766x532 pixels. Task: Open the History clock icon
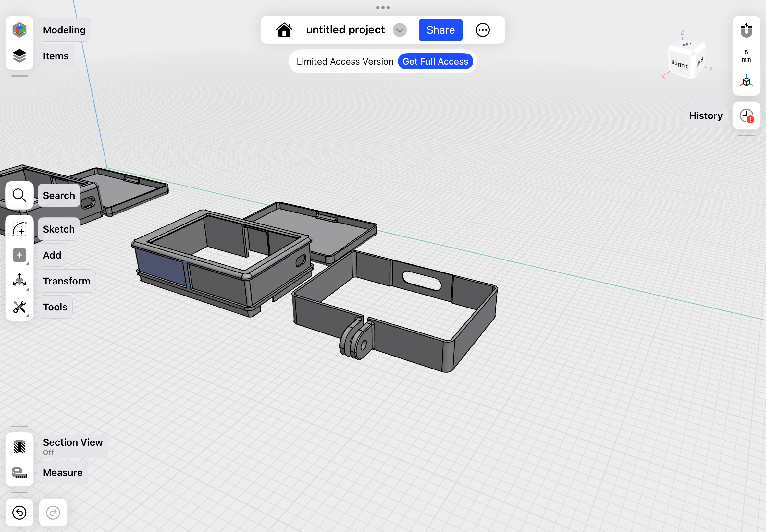coord(746,116)
